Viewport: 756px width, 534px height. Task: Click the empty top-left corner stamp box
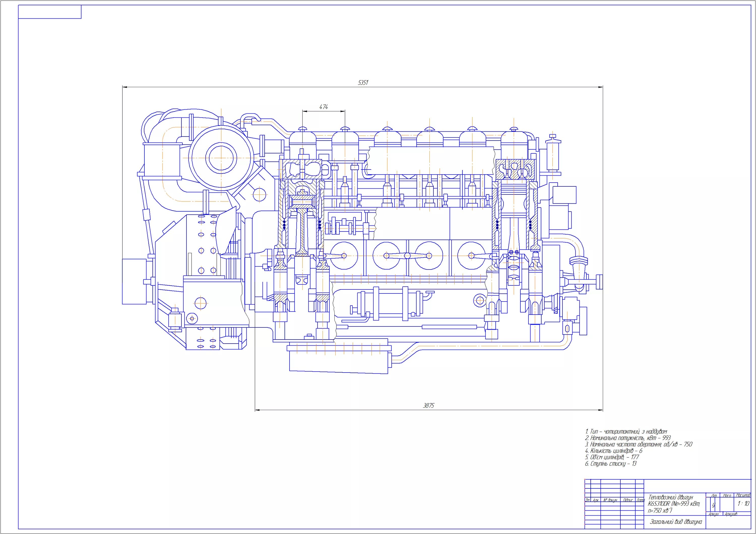[x=50, y=12]
